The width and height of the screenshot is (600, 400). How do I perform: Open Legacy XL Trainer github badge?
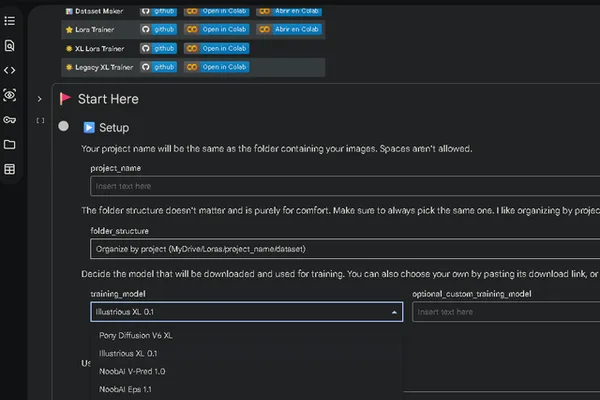pyautogui.click(x=158, y=67)
